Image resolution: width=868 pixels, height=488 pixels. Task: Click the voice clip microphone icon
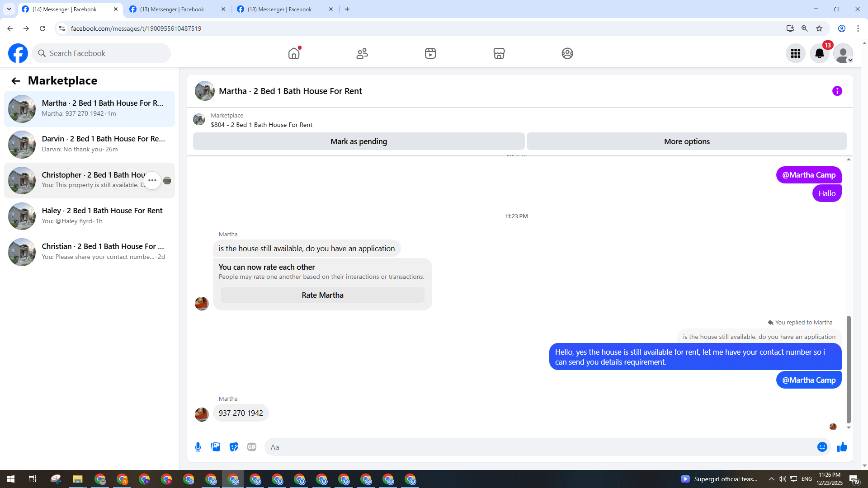click(198, 447)
